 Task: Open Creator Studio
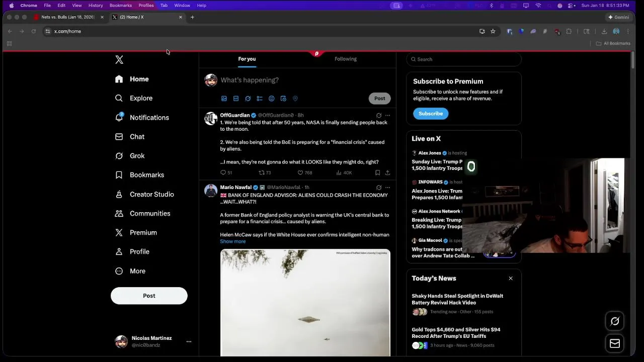144,194
